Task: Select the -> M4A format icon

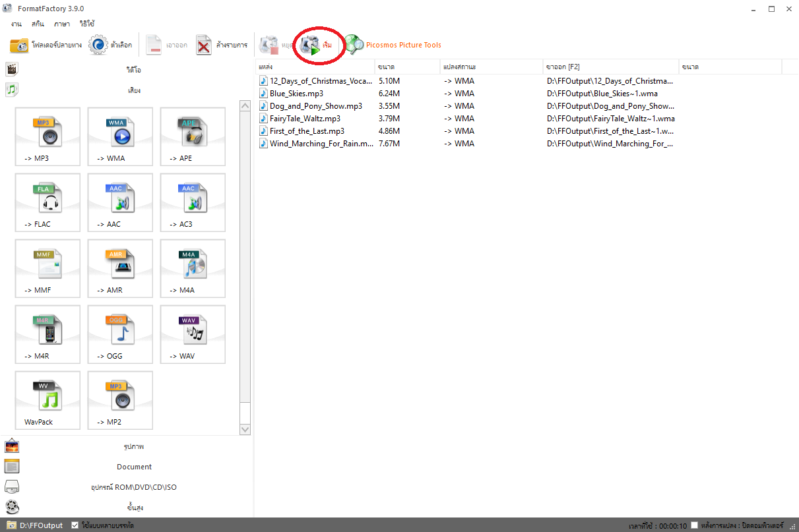Action: point(193,268)
